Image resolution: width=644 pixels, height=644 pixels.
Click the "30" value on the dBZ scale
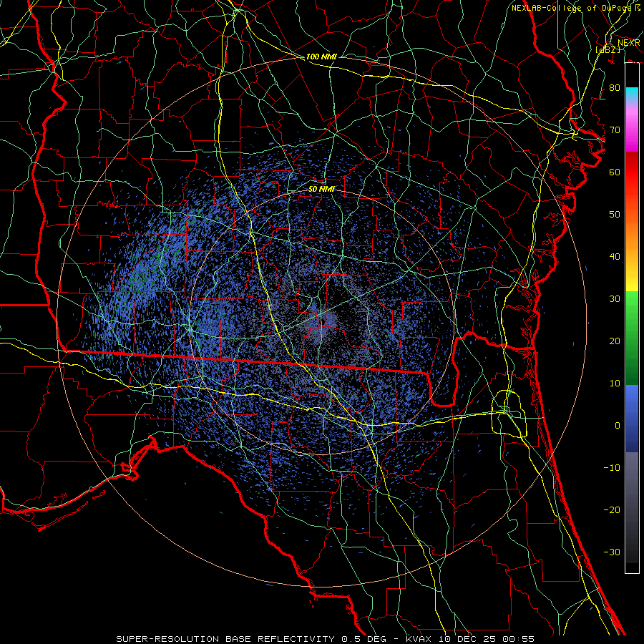(x=615, y=299)
